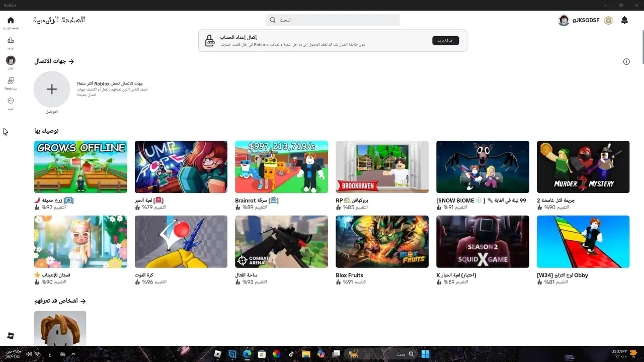
Task: Click the 'Blox Fruits' game title text
Action: [349, 276]
